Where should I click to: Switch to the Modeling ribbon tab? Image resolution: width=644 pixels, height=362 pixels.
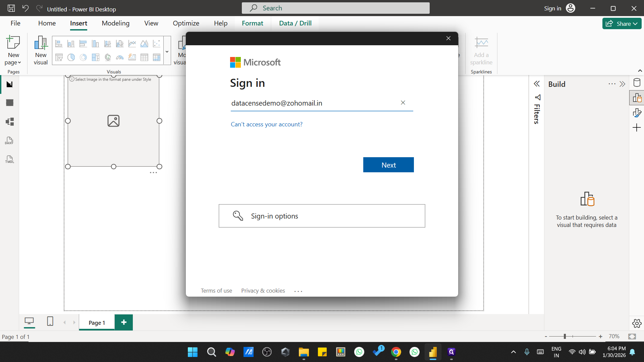115,23
